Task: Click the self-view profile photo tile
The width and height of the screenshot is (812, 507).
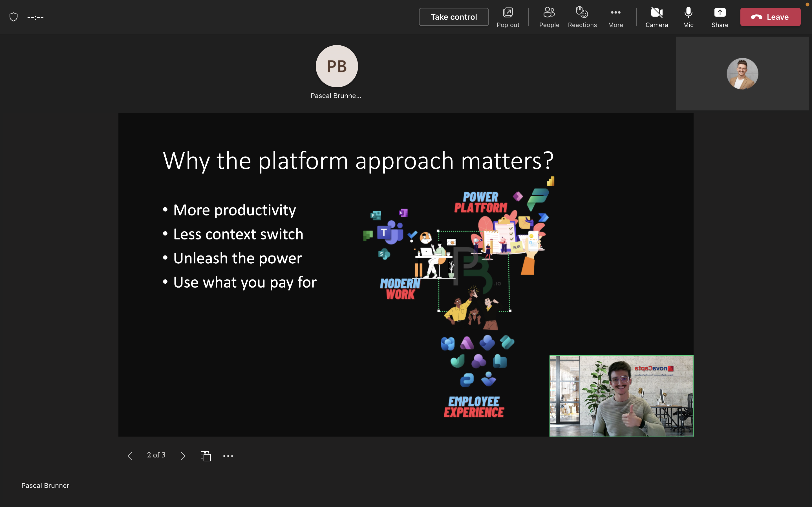Action: click(x=742, y=74)
